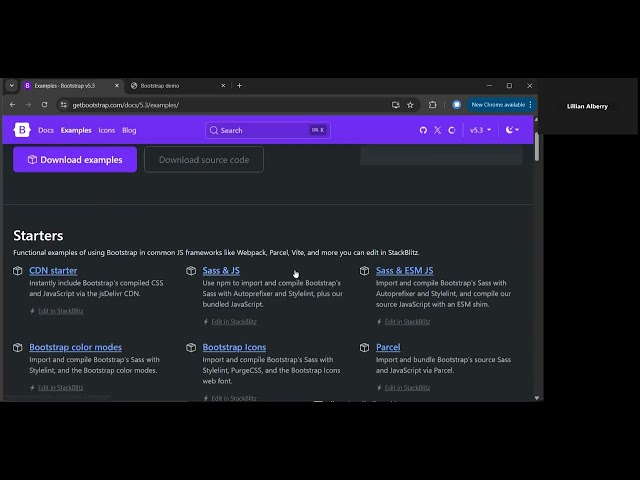Switch to the Bootstrap demo tab
This screenshot has height=480, width=640.
pos(178,86)
